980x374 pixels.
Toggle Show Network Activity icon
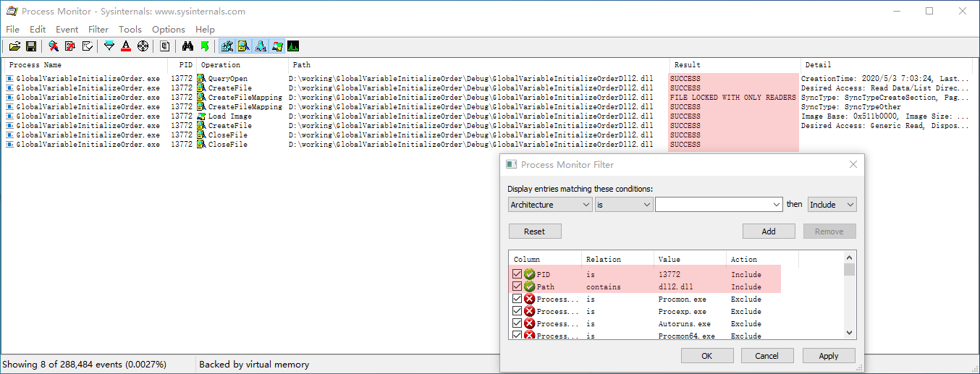tap(261, 46)
